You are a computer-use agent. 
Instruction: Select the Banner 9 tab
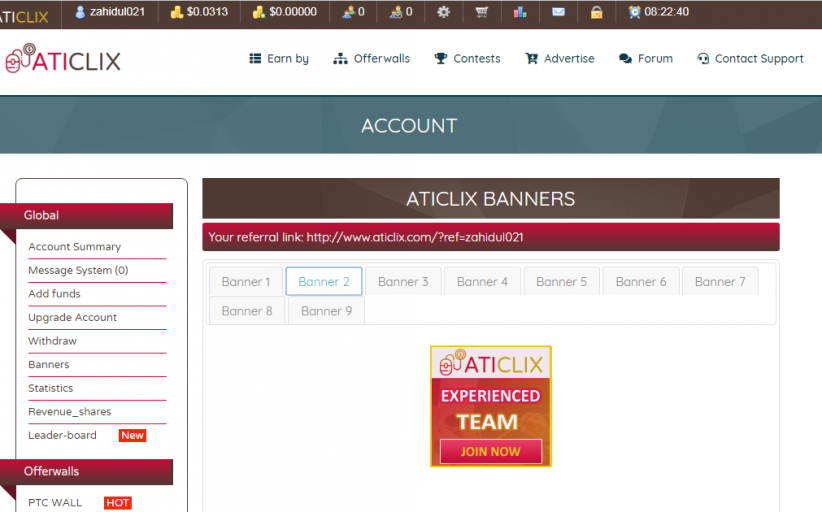point(326,311)
